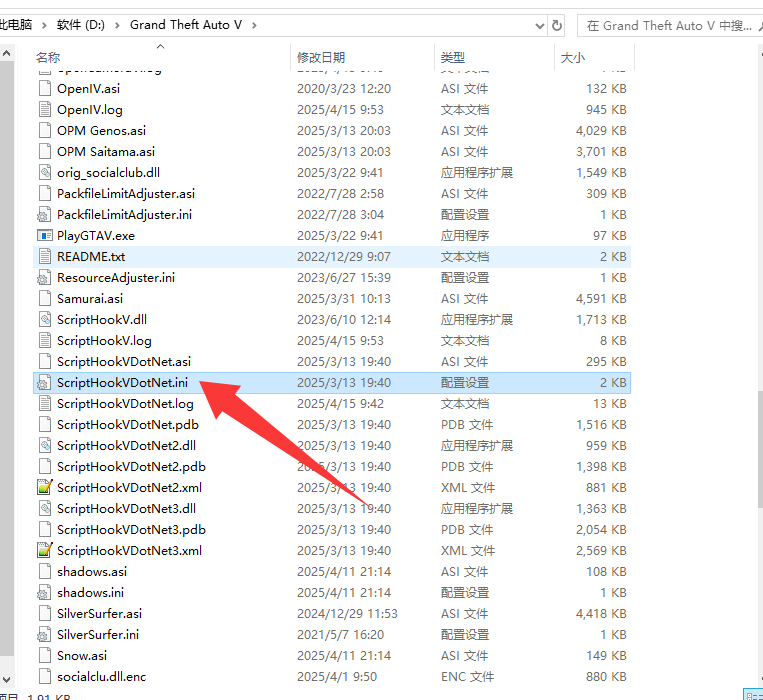This screenshot has height=700, width=763.
Task: Click the 2021/5/7 16:20 date cell
Action: (x=341, y=634)
